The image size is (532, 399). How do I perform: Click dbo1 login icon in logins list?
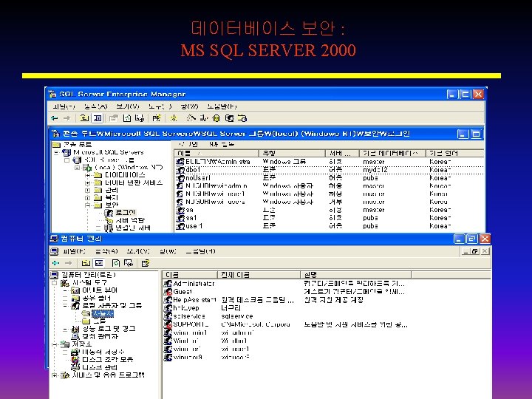[180, 170]
